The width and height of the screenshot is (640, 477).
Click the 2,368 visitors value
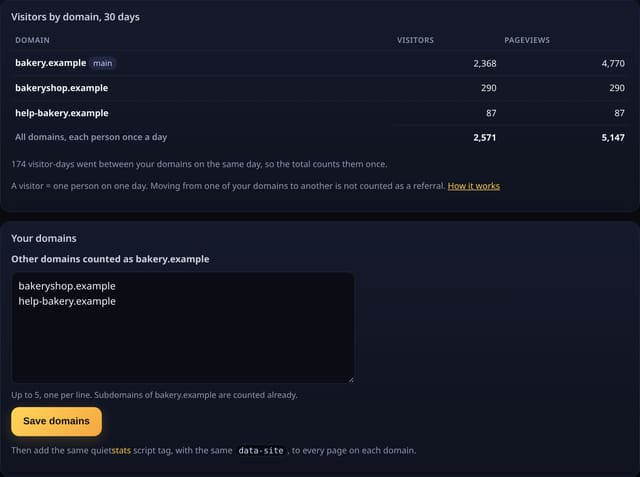[x=485, y=64]
